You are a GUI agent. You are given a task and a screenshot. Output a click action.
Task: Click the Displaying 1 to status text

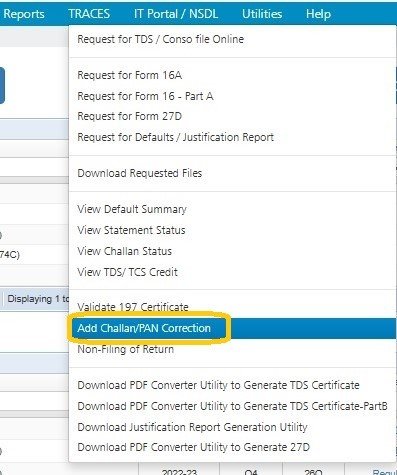[x=38, y=299]
